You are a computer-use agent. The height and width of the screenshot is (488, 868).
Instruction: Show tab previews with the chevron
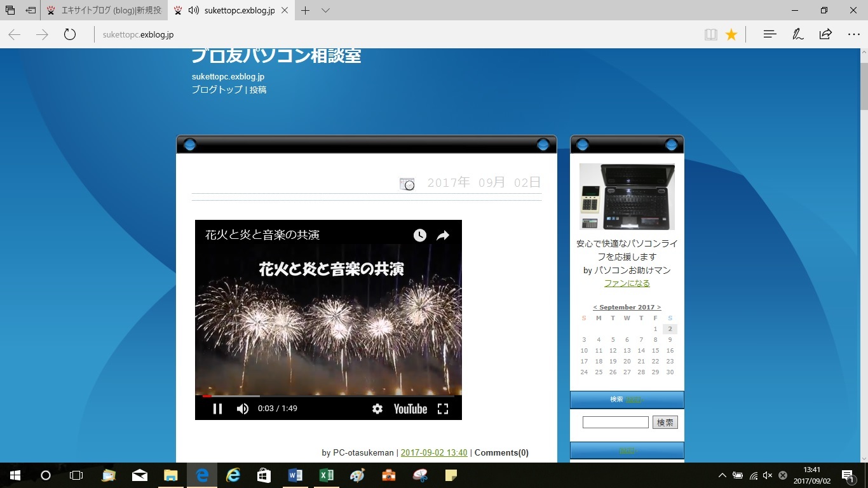tap(325, 10)
